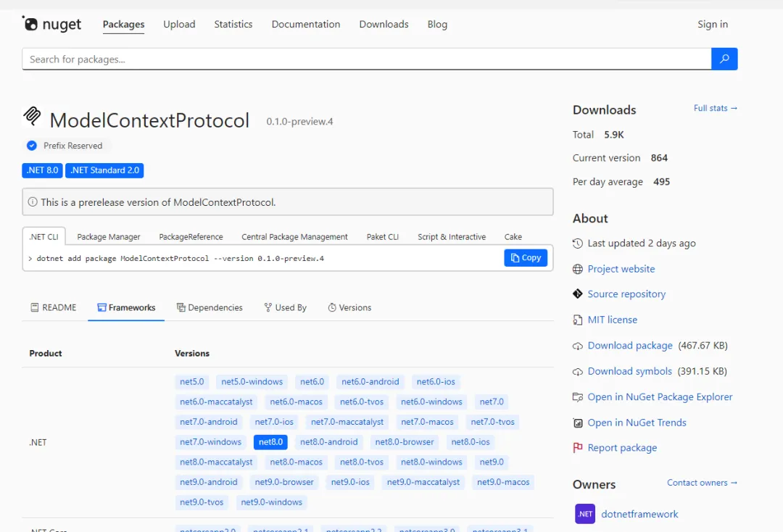Screen dimensions: 783x532
Task: Open the README tab
Action: pos(54,307)
